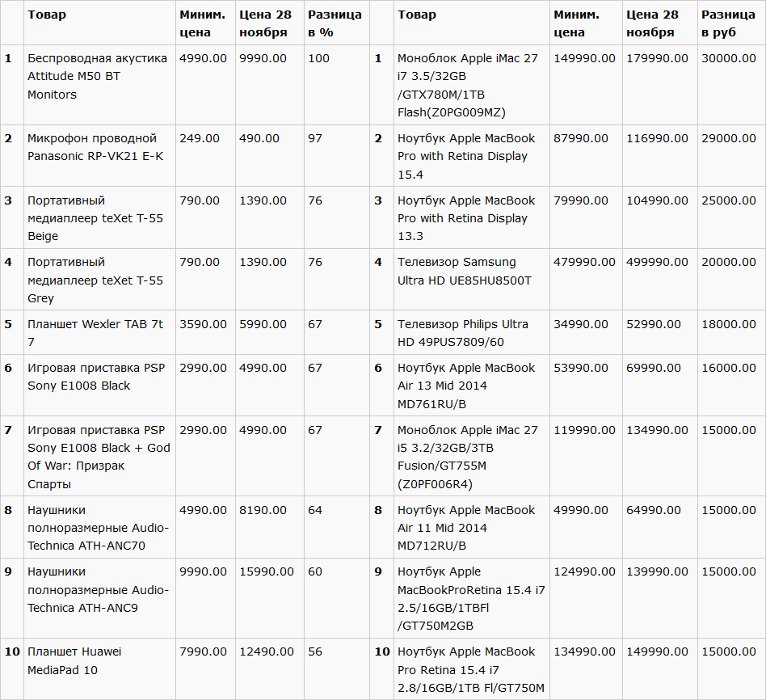The height and width of the screenshot is (700, 766).
Task: Click Планшет Wexler TAB 7t product
Action: [x=95, y=333]
